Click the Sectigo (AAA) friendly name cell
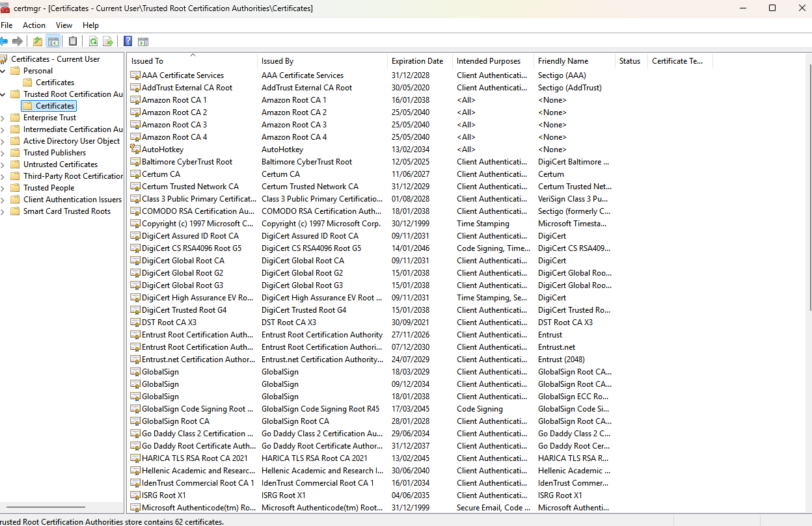Screen dimensions: 812x526 tap(562, 75)
